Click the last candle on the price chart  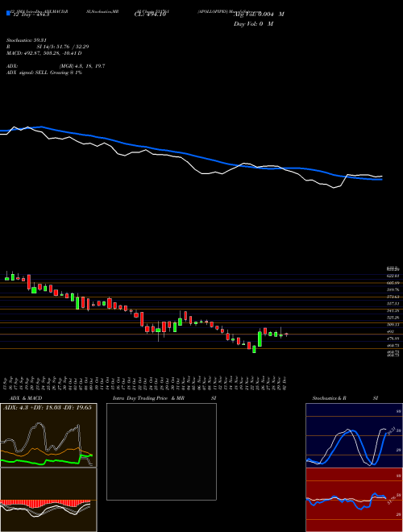(286, 335)
